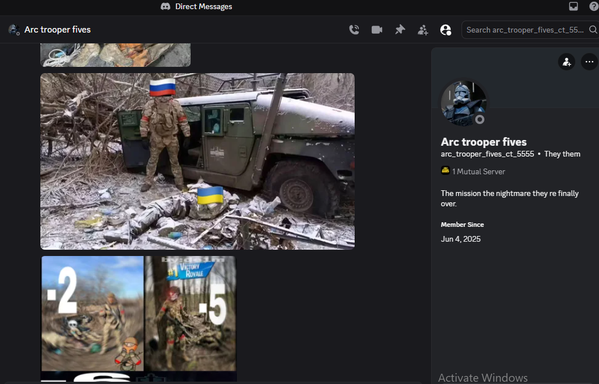599x384 pixels.
Task: Start a voice call with Arc trooper fives
Action: click(x=354, y=30)
